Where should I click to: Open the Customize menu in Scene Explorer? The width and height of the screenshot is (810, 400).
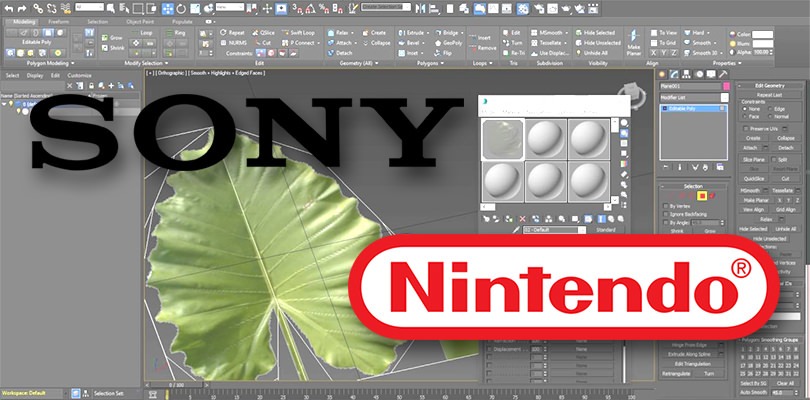79,75
